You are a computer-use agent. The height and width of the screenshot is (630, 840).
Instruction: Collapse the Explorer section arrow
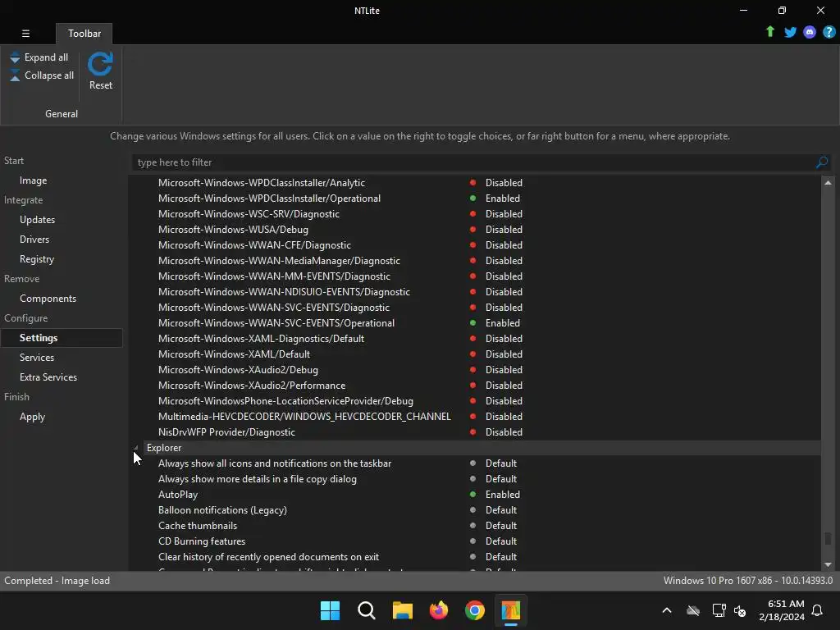click(136, 448)
